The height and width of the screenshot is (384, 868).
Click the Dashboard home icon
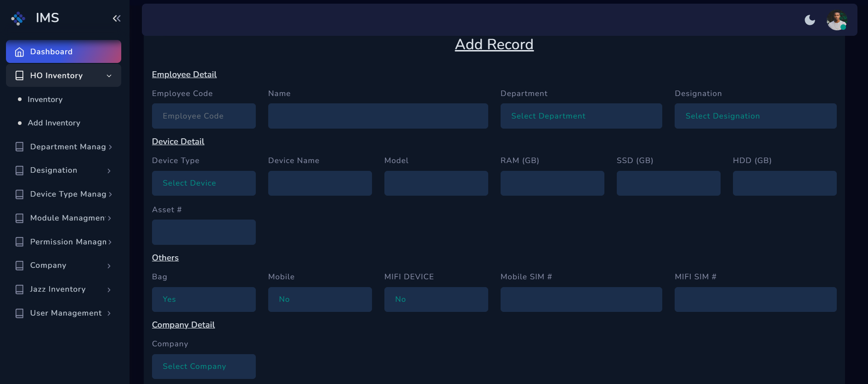pos(19,52)
